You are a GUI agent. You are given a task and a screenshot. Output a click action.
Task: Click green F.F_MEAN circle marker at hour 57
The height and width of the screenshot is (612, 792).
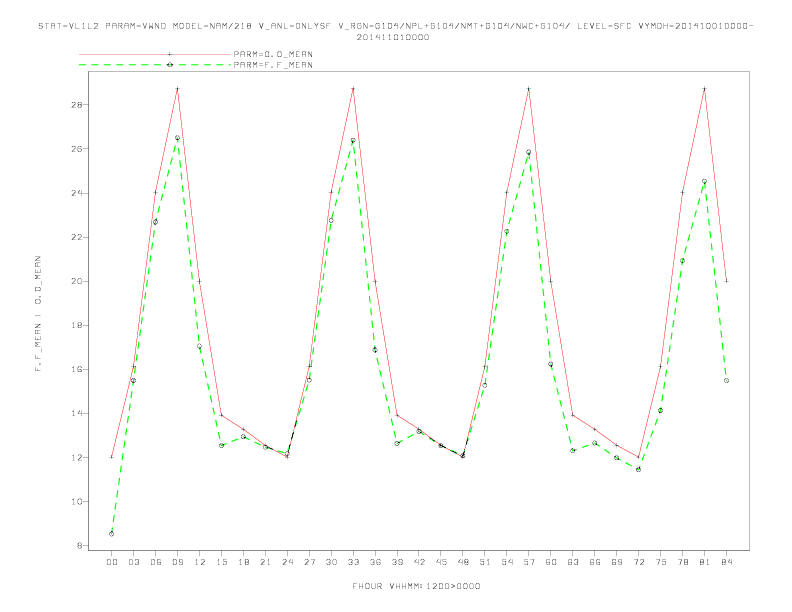click(x=529, y=152)
